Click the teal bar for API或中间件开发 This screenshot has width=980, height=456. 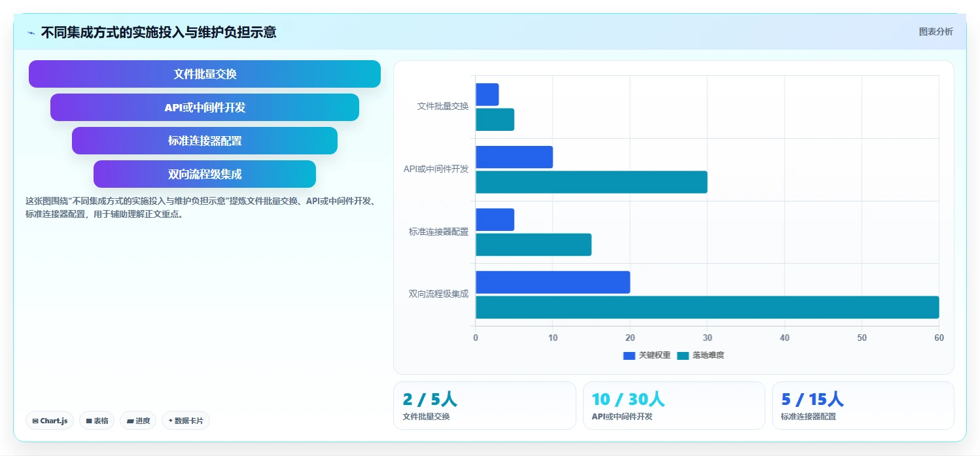591,182
